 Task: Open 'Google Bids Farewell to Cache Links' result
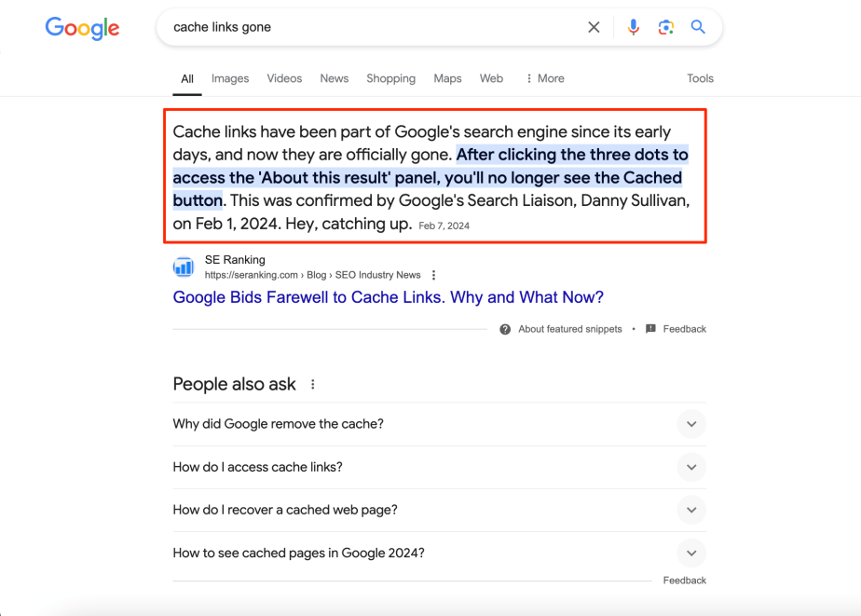389,296
